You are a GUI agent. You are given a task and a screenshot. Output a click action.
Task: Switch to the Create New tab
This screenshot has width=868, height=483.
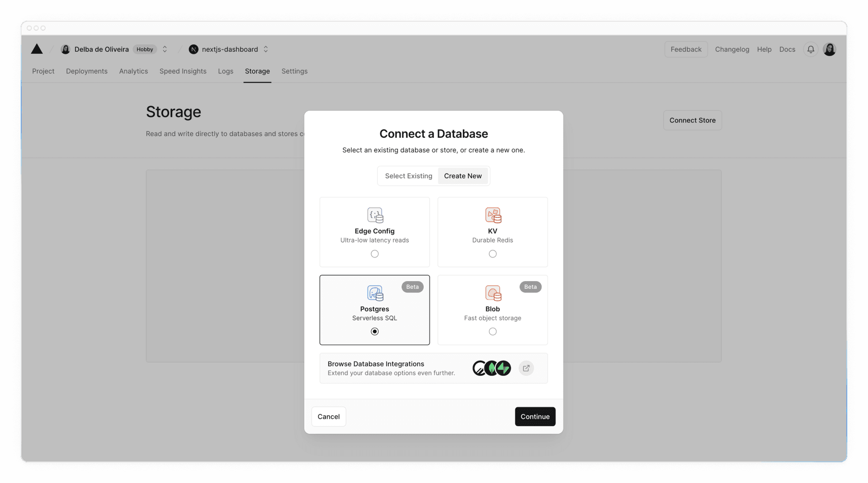463,176
